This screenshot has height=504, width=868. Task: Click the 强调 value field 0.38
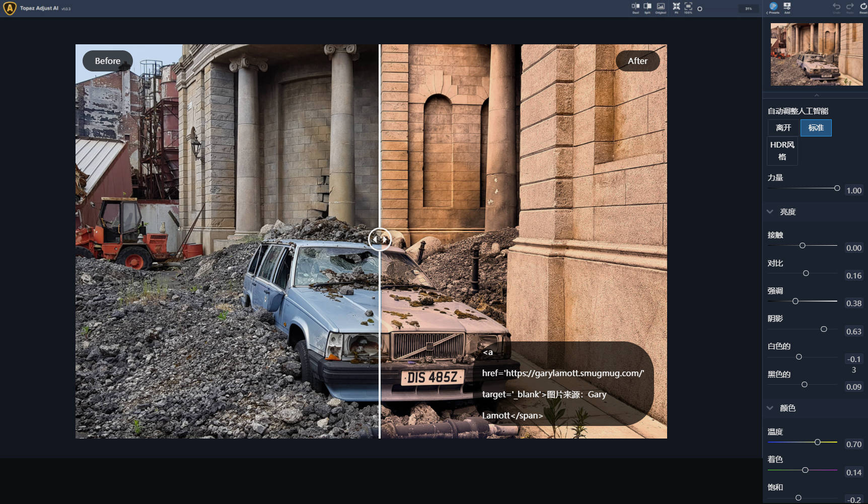pos(854,304)
